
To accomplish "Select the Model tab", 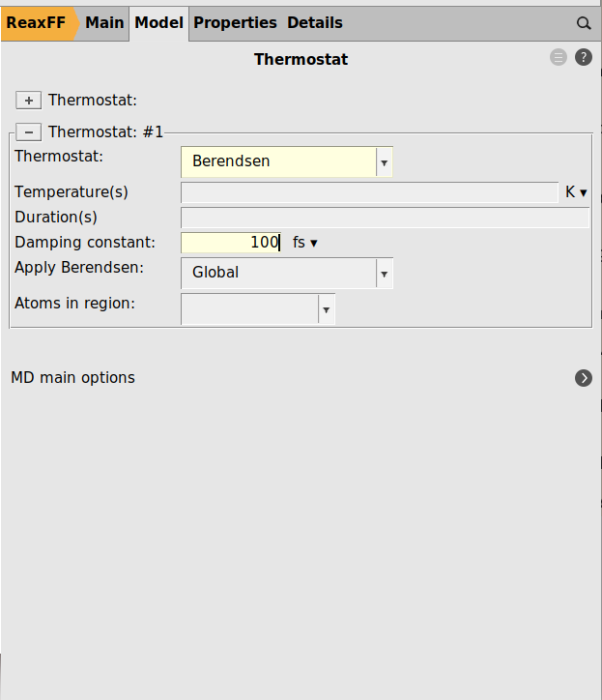I will (x=159, y=23).
